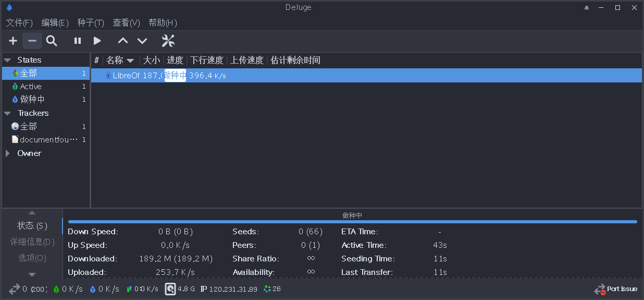Click the protocol traffic 0:0 K/s item
Screen dimensions: 644x300
tap(142, 289)
